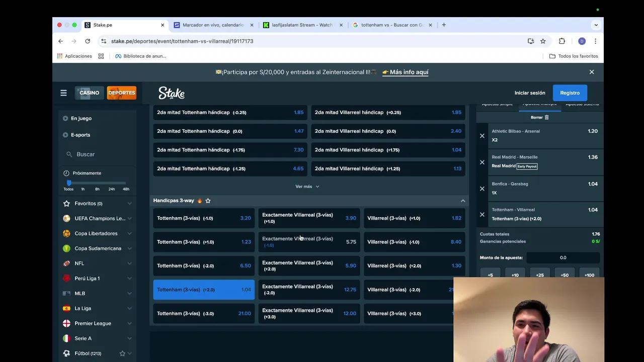
Task: Click Iniciar sesión
Action: tap(530, 93)
